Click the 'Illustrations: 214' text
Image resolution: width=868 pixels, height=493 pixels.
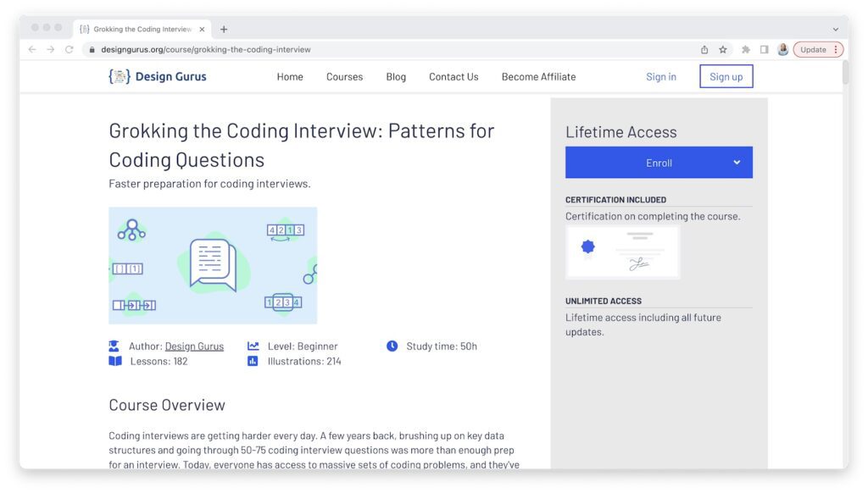point(304,361)
